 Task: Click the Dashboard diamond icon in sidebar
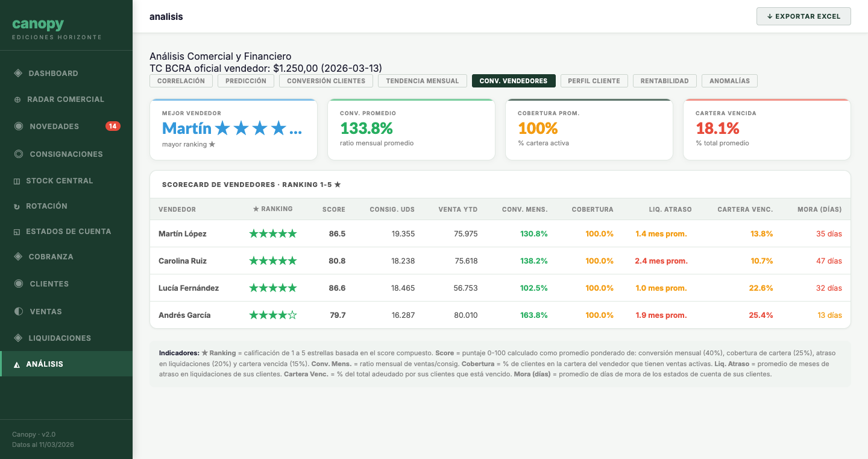click(18, 74)
